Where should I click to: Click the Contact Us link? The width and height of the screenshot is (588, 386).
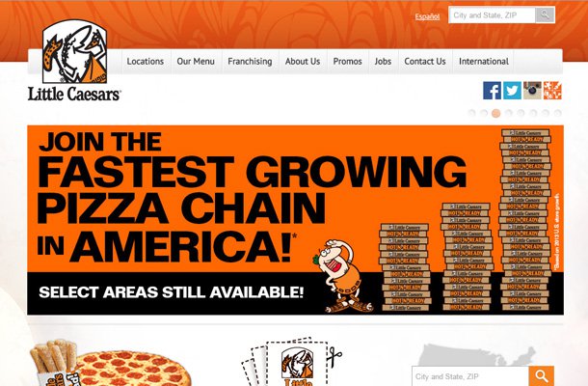point(425,61)
